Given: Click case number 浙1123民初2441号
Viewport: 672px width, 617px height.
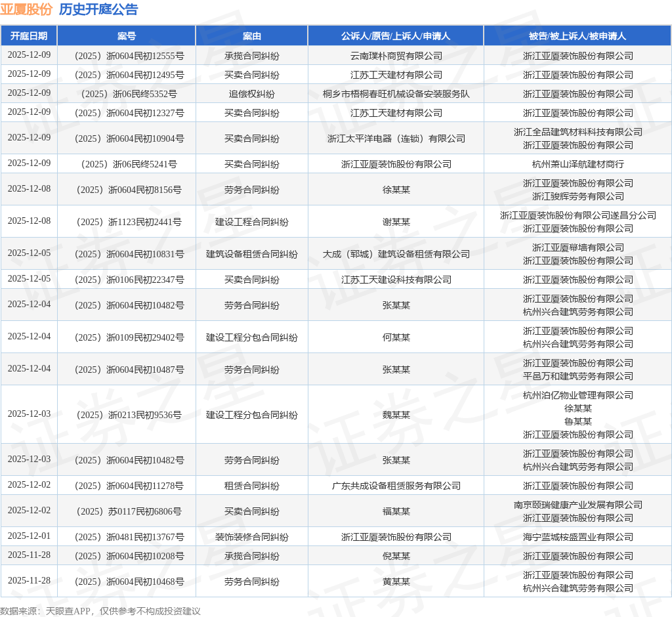Looking at the screenshot, I should coord(129,222).
